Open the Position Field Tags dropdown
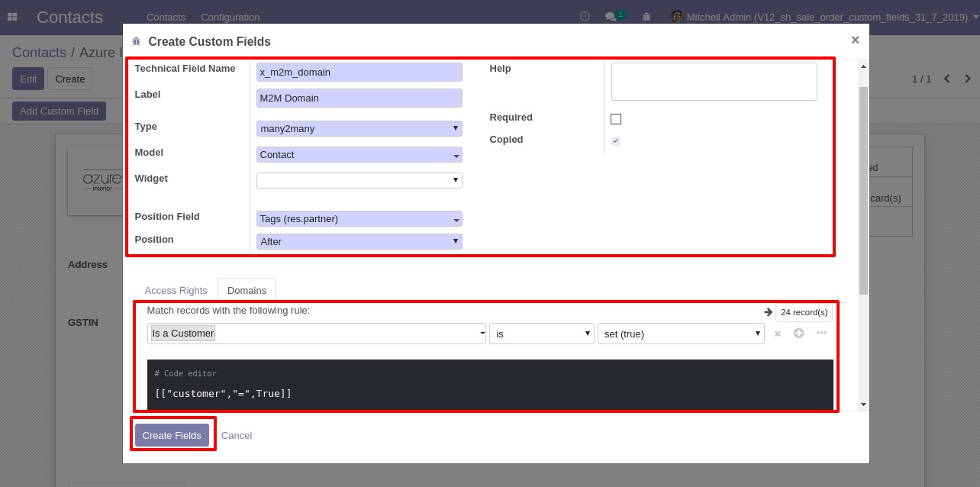The height and width of the screenshot is (487, 980). [359, 219]
